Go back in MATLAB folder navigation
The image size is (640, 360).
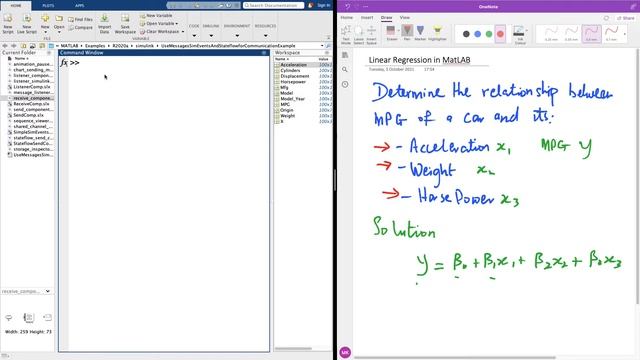pyautogui.click(x=5, y=46)
